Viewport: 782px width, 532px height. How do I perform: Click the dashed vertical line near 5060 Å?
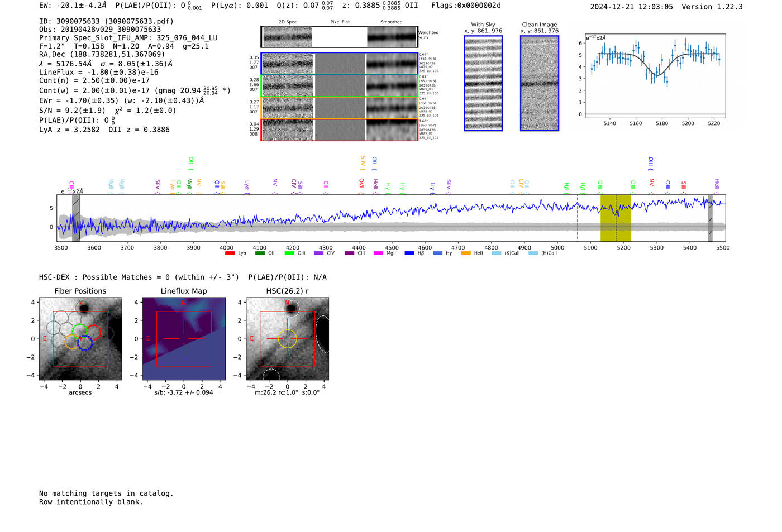pos(578,218)
